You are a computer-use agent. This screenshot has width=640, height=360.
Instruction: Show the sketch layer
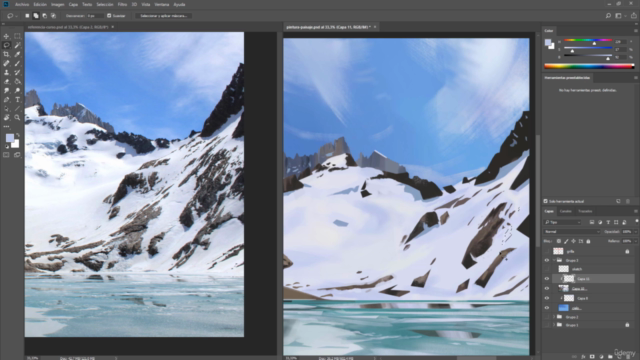[547, 269]
